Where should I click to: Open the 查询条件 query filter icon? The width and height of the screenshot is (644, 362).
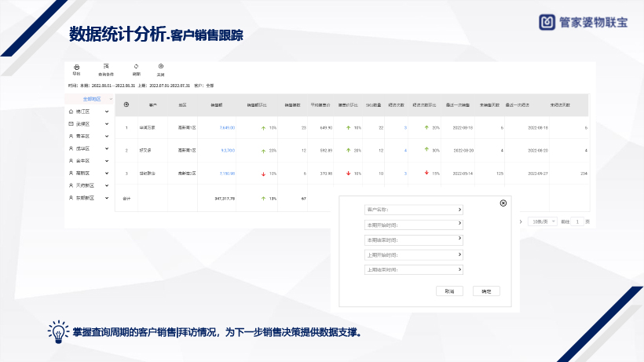point(106,67)
